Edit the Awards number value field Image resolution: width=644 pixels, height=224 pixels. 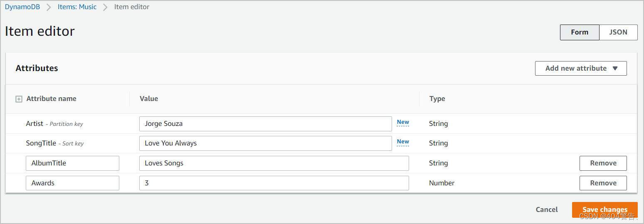pyautogui.click(x=274, y=183)
